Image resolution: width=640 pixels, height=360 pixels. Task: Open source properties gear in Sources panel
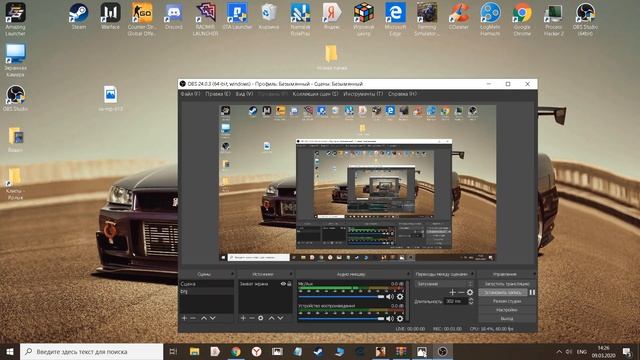coord(261,318)
